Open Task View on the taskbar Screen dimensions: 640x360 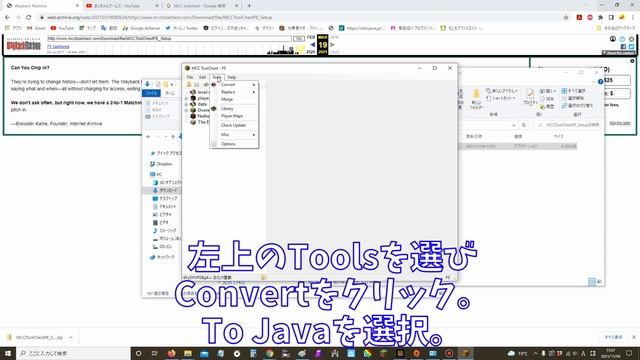click(x=155, y=353)
